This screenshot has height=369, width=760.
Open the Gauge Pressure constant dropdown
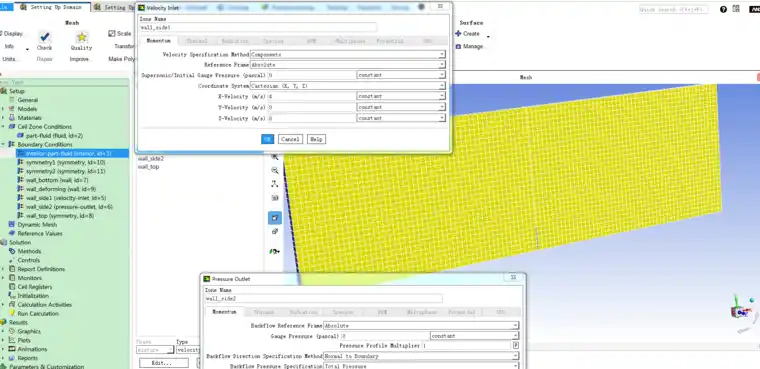[x=475, y=336]
